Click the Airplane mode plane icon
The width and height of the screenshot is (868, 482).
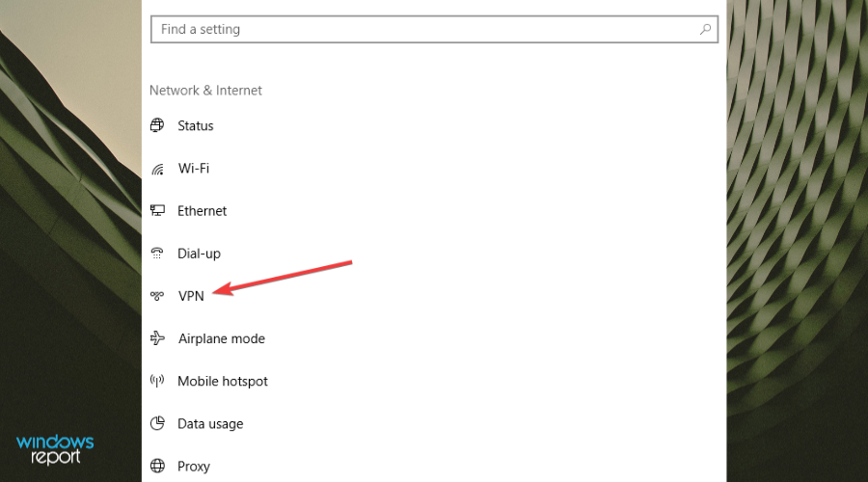click(x=158, y=338)
